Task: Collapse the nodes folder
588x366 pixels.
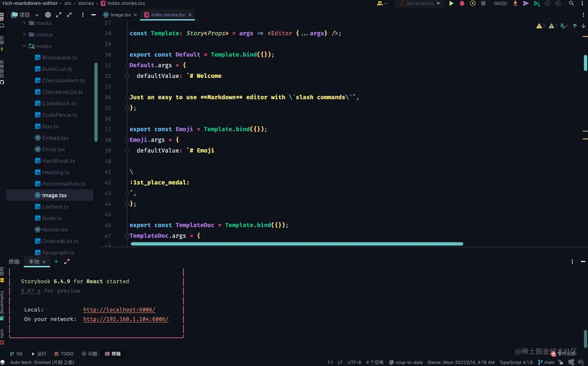Action: (x=24, y=46)
